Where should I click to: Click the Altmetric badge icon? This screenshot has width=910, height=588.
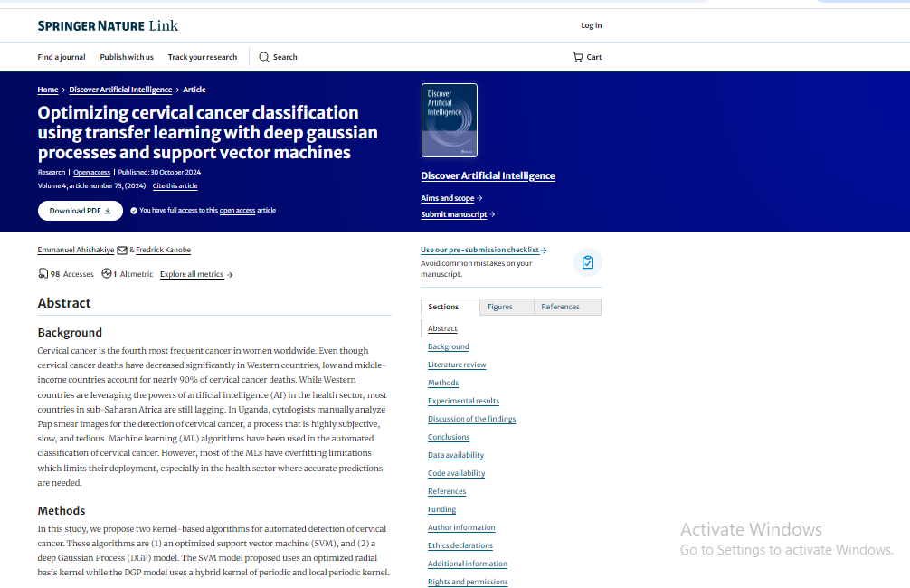[x=107, y=274]
